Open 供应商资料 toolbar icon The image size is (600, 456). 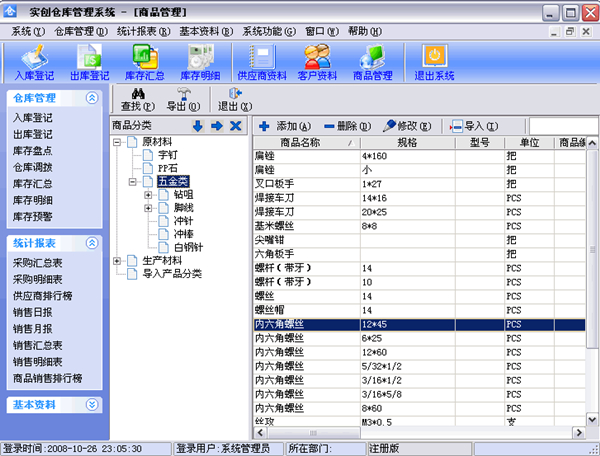[261, 60]
